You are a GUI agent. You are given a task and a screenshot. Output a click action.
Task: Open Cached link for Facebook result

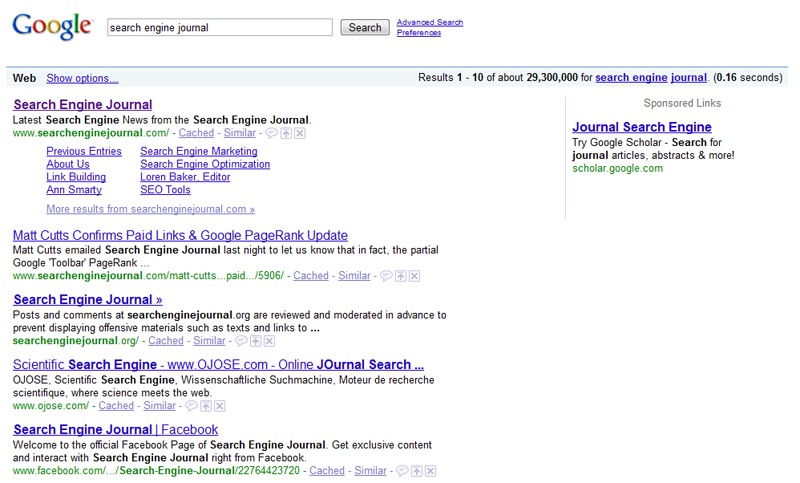coord(327,471)
